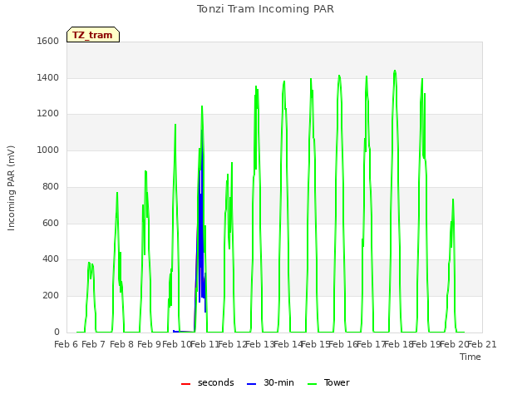Click the 1400 y-axis tick label
This screenshot has height=399, width=532.
coord(48,77)
